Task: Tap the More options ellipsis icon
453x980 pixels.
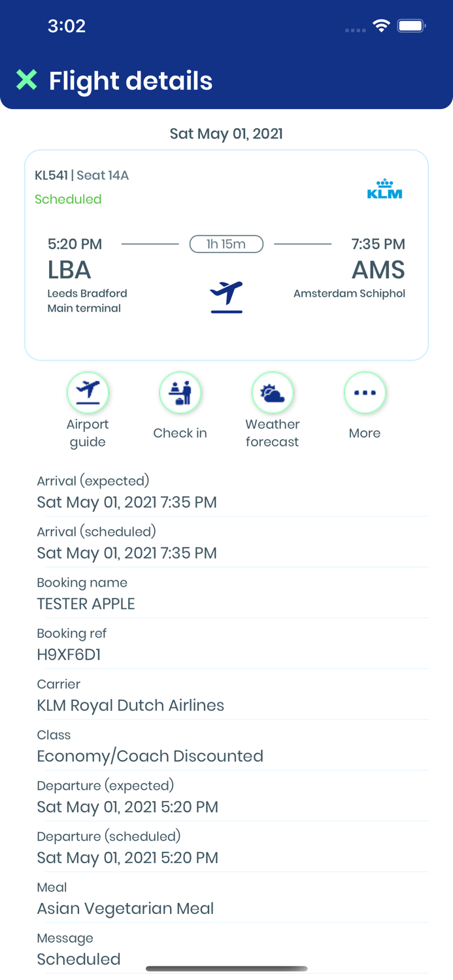Action: click(x=365, y=393)
